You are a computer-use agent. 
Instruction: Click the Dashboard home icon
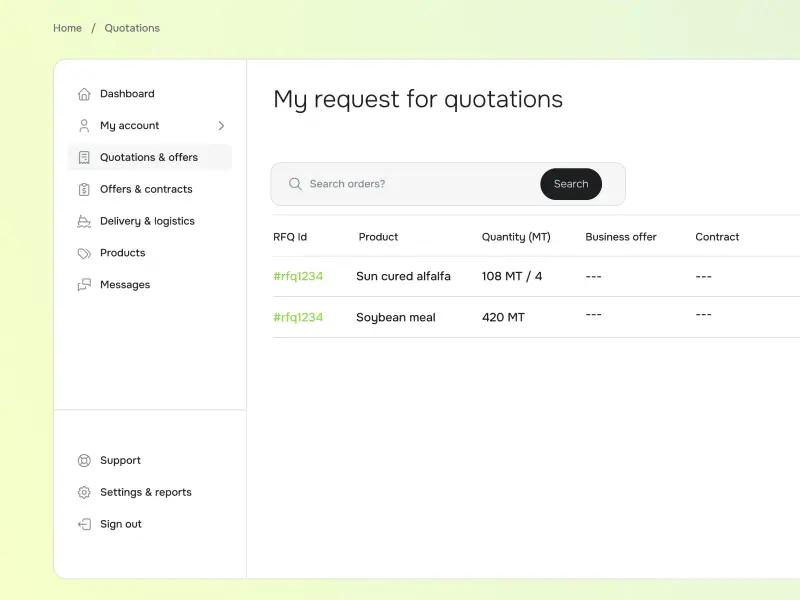pos(84,94)
